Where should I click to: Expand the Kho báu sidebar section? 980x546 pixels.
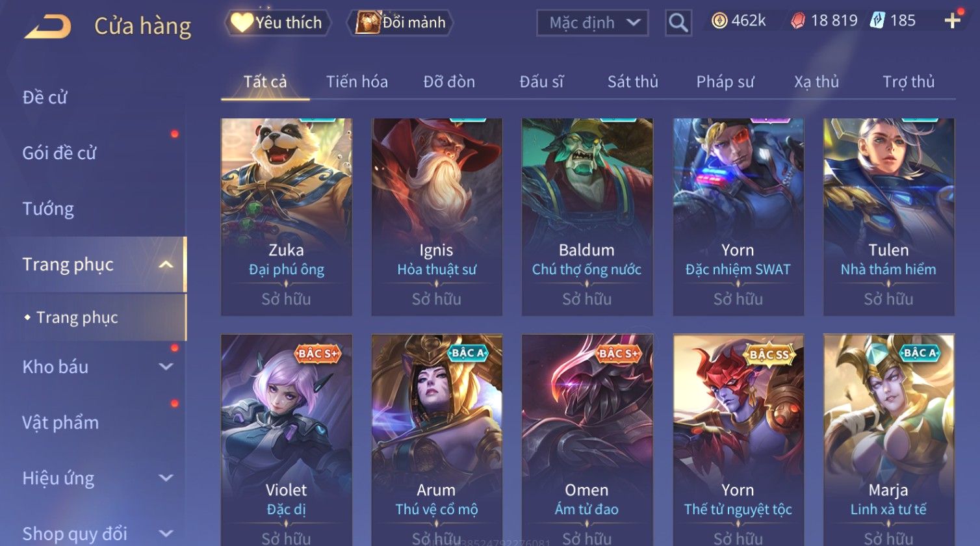(166, 367)
